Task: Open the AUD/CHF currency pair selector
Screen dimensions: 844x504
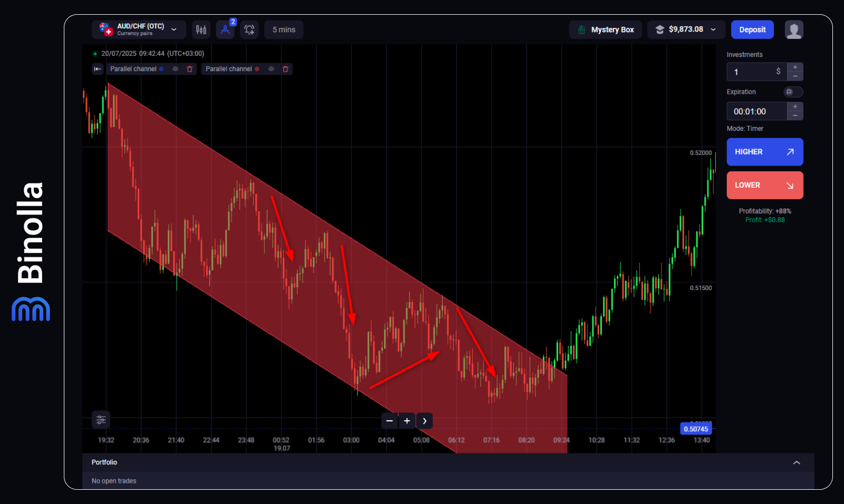Action: tap(139, 30)
